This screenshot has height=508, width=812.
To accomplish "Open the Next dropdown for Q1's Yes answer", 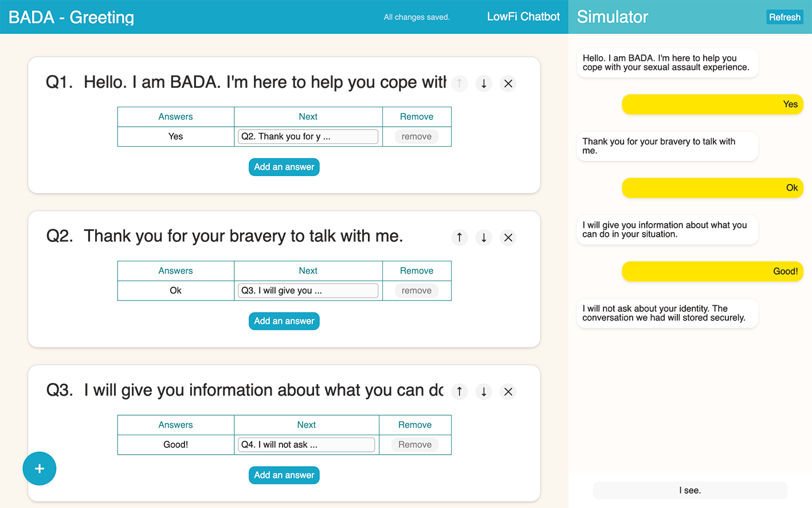I will [x=308, y=136].
